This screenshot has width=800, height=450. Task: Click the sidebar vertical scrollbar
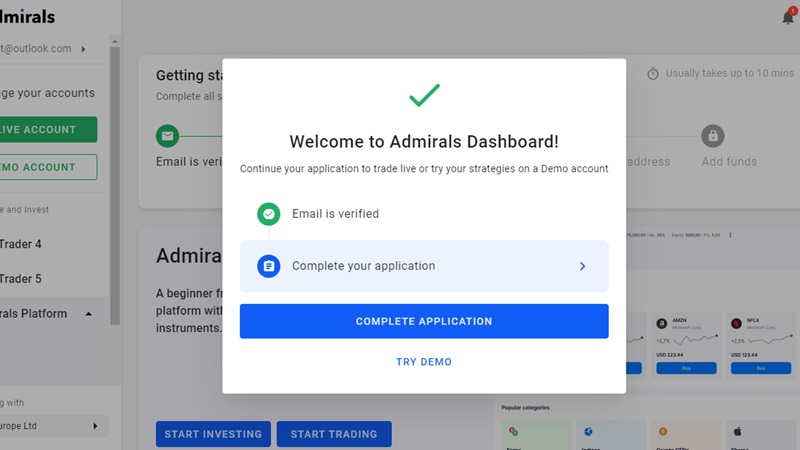click(115, 186)
